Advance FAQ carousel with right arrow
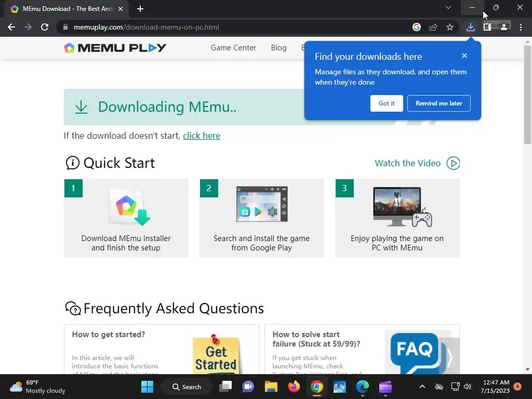532x399 pixels. (449, 356)
